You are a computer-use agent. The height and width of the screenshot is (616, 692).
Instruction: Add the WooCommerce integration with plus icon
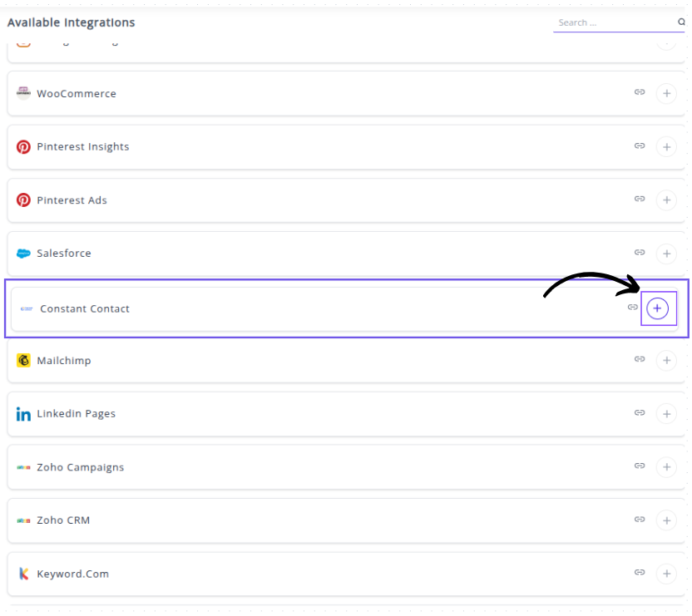click(x=666, y=94)
